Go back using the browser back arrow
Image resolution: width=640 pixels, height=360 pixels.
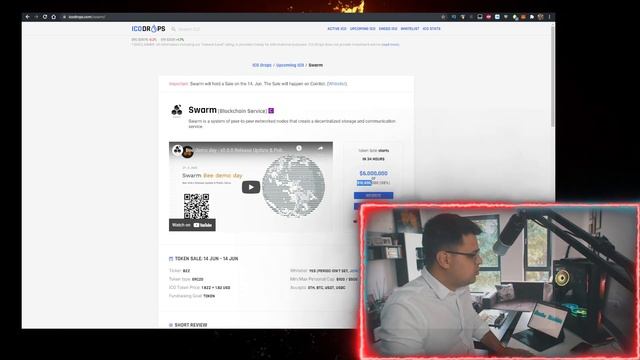(27, 17)
